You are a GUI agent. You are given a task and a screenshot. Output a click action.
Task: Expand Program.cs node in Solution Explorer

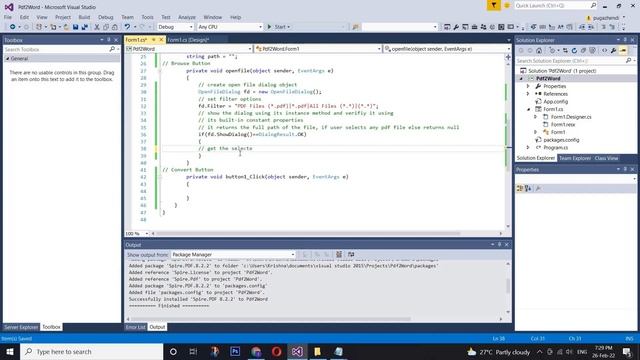[528, 147]
